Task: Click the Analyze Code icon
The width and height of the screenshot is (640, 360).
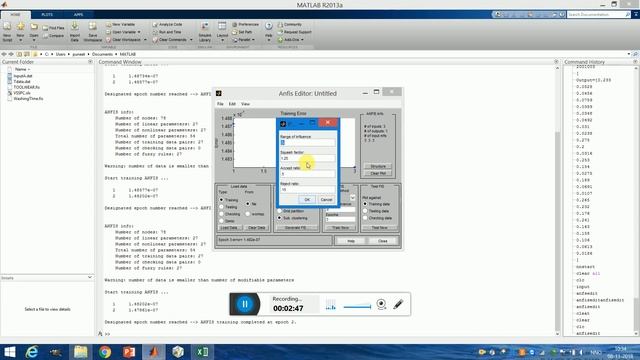Action: 155,24
